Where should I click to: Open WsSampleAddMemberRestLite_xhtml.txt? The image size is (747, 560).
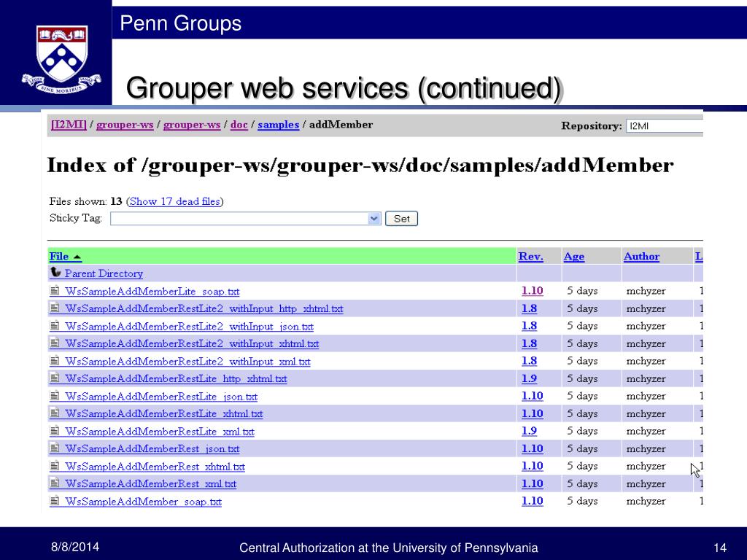(x=164, y=414)
